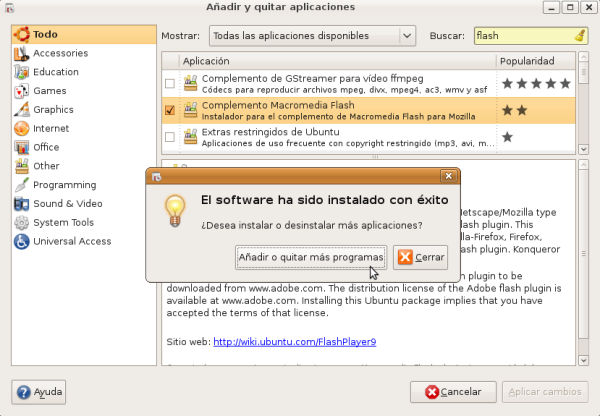Select the Graphics category icon
600x416 pixels.
pyautogui.click(x=21, y=110)
